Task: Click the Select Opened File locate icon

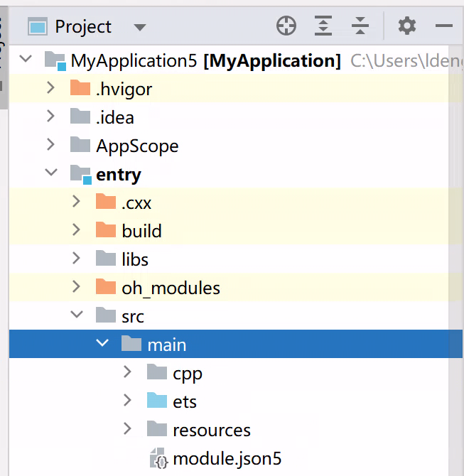Action: pyautogui.click(x=286, y=27)
